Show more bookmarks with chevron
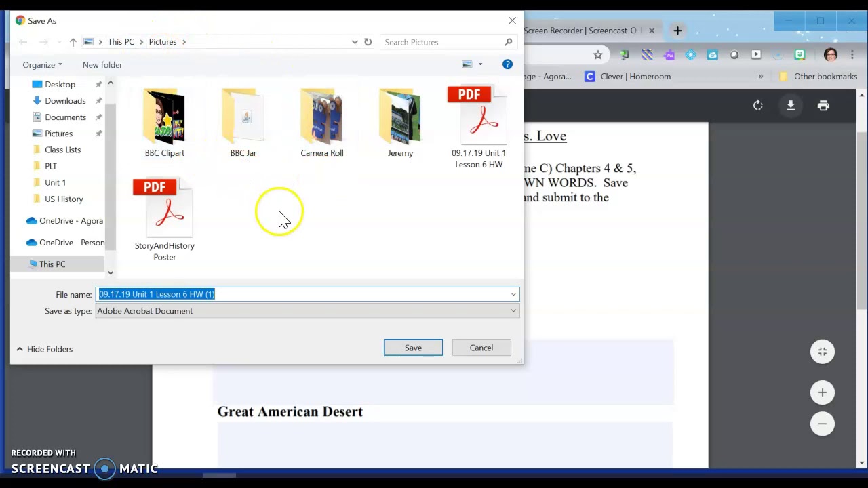 [761, 77]
